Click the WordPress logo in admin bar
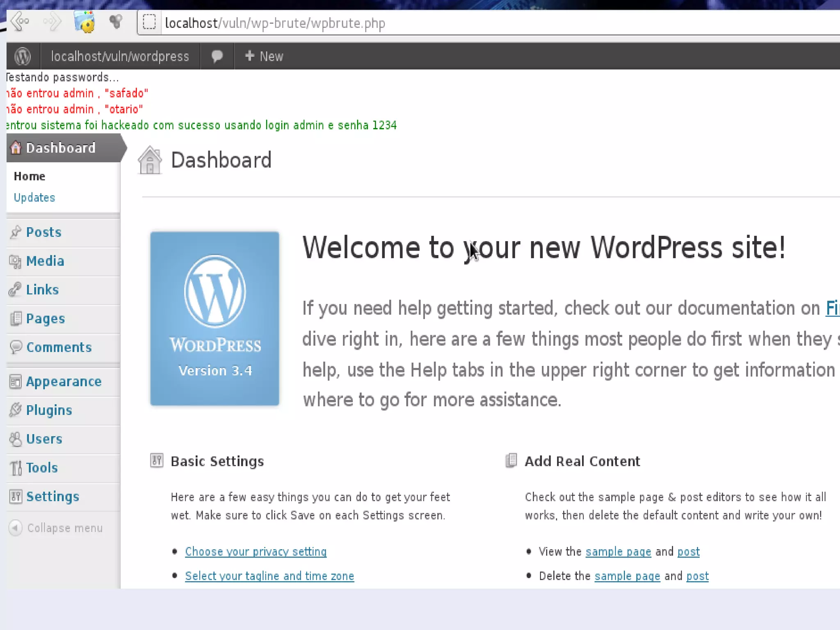 point(23,56)
